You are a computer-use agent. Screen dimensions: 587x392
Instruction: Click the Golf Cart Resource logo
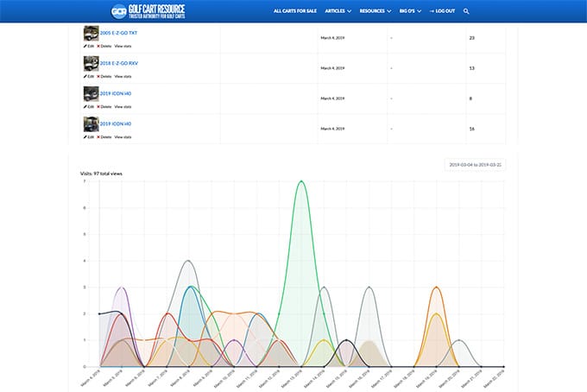pos(148,11)
